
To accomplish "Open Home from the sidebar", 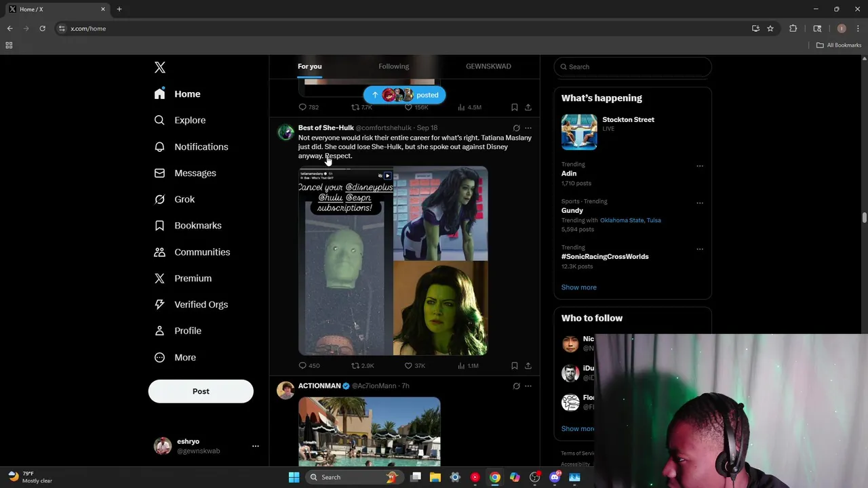I will (178, 94).
